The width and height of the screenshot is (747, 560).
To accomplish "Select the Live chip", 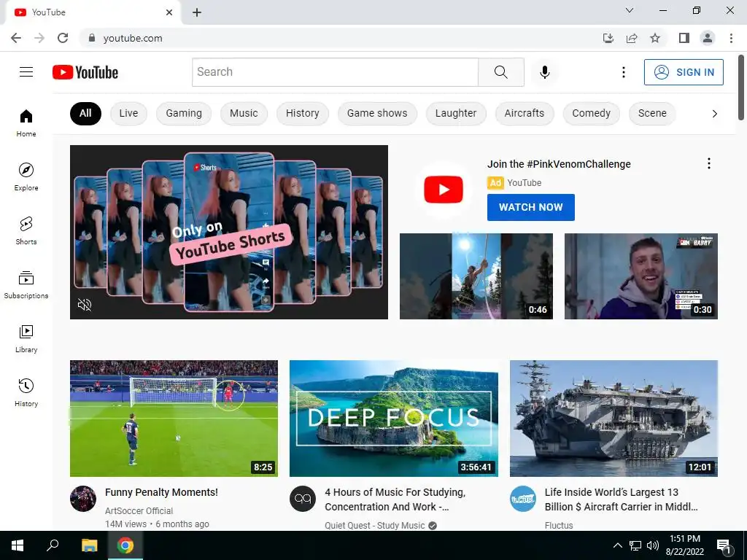I will pyautogui.click(x=128, y=113).
